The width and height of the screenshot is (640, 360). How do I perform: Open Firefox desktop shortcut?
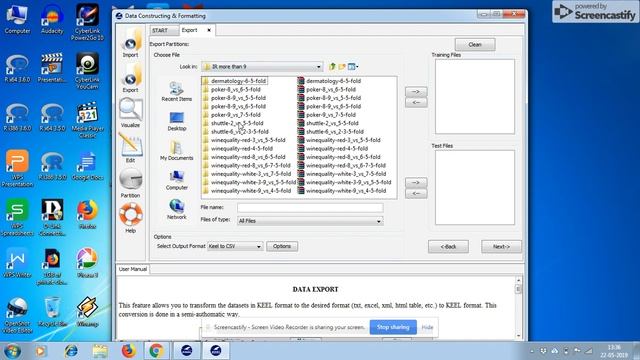[87, 214]
